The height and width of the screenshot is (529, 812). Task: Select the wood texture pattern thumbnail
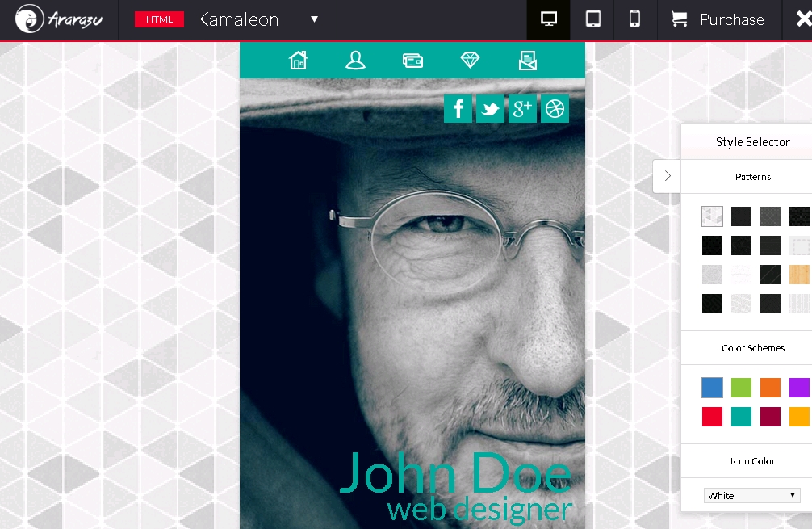click(799, 275)
